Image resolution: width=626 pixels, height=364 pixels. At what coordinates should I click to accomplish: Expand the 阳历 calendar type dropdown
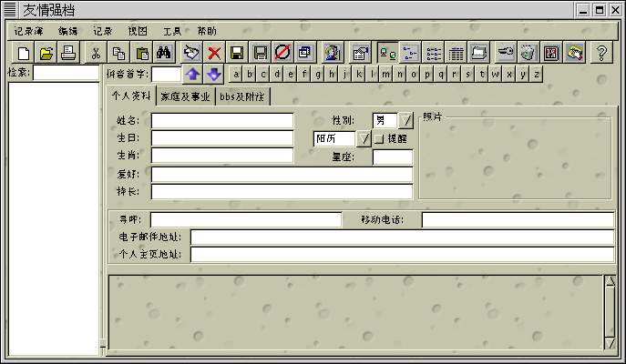pos(364,138)
